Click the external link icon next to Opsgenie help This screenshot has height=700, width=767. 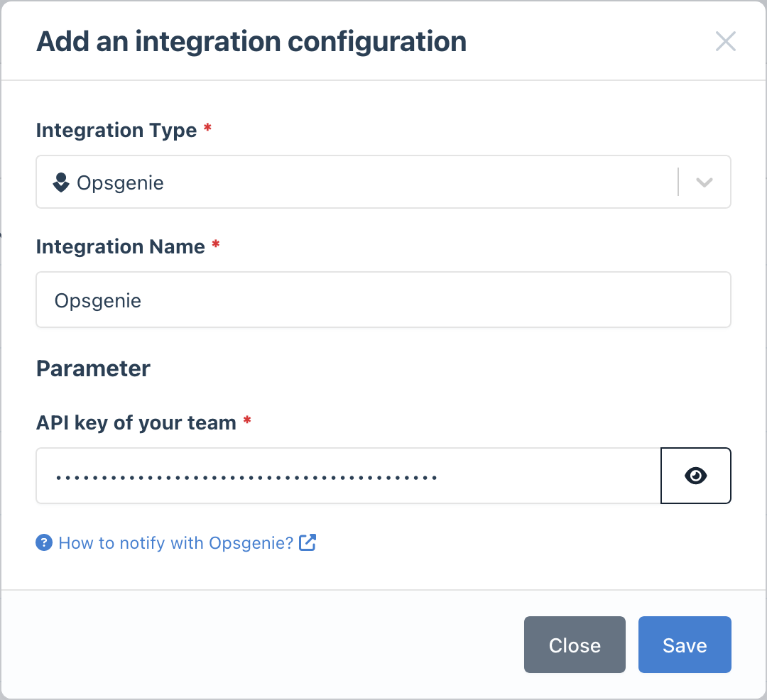(308, 542)
